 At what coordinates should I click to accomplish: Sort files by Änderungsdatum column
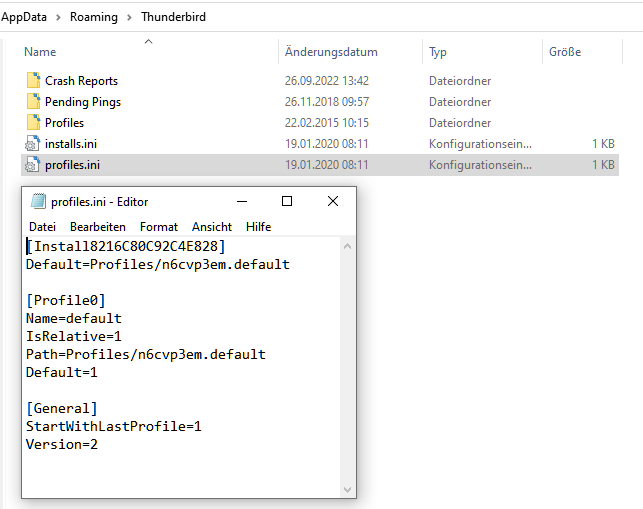tap(331, 52)
